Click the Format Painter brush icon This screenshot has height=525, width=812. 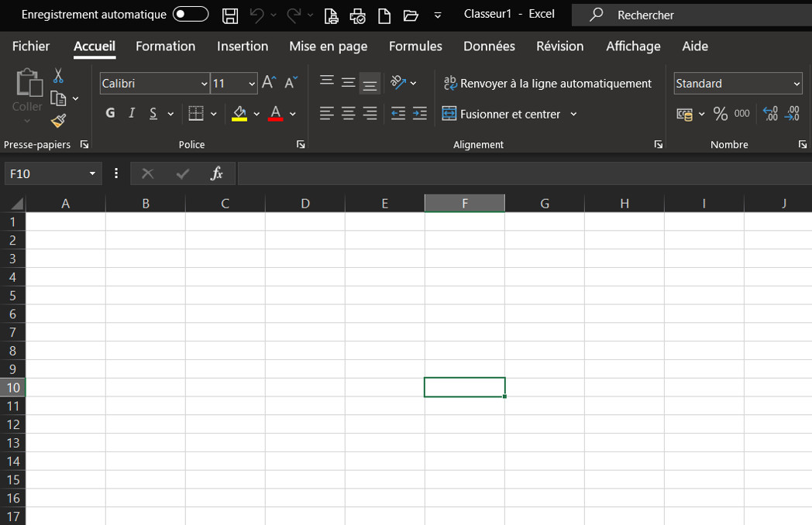(59, 121)
